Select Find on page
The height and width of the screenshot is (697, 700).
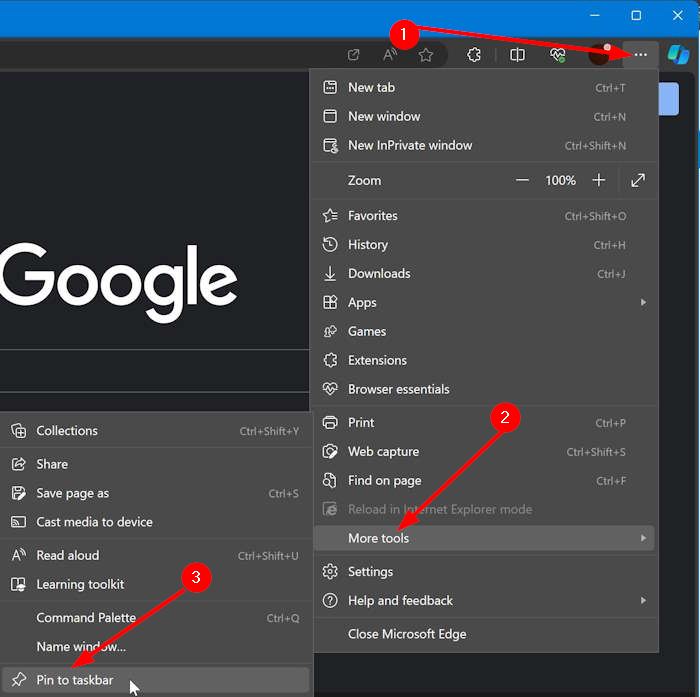coord(484,480)
